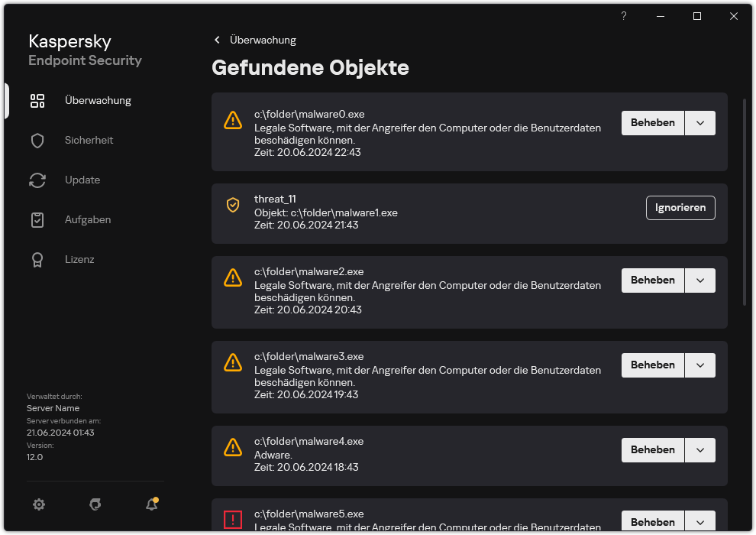The height and width of the screenshot is (535, 756).
Task: Select the Sicherheit shield icon
Action: click(37, 140)
